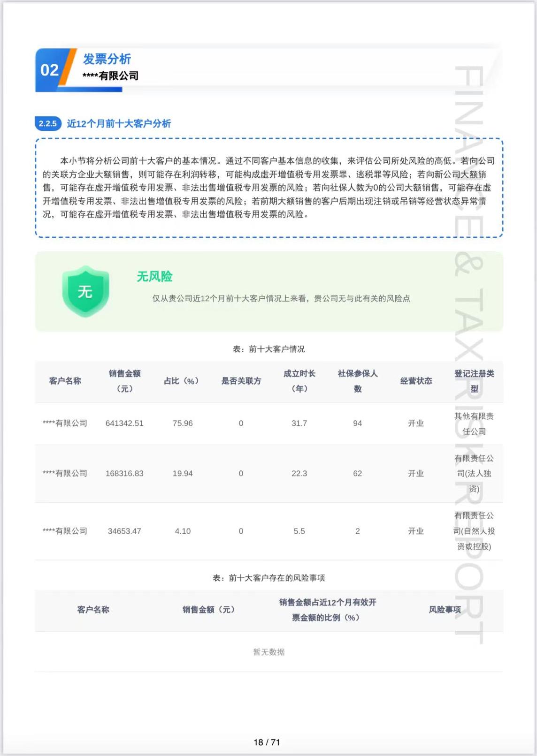Click the 2.2.5 section number badge
This screenshot has height=756, width=537.
48,124
